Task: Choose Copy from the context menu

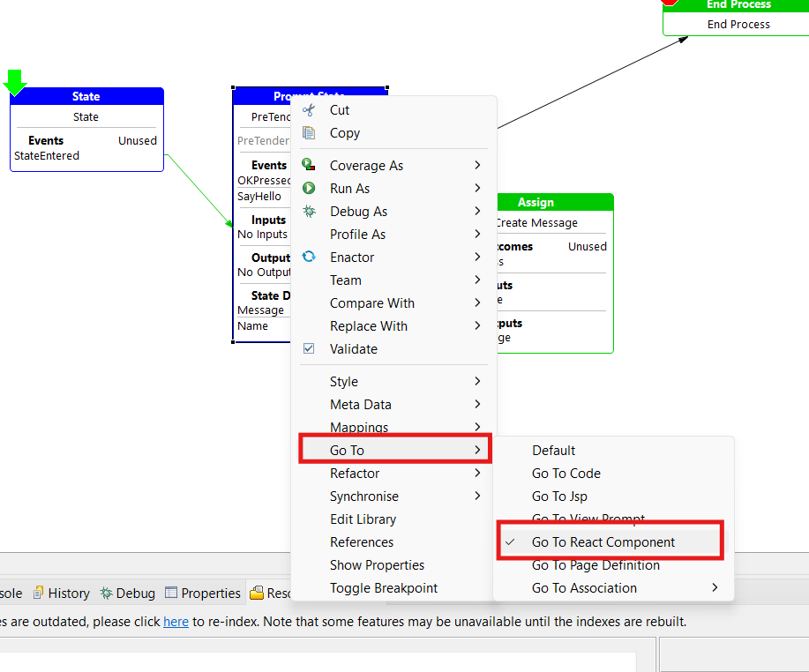Action: [x=393, y=133]
